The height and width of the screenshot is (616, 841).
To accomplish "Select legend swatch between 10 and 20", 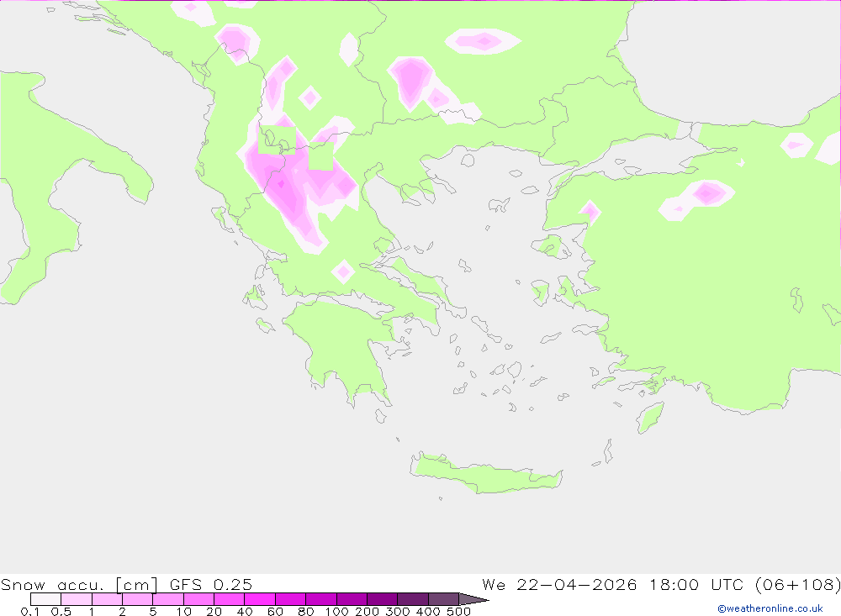I will pyautogui.click(x=199, y=599).
